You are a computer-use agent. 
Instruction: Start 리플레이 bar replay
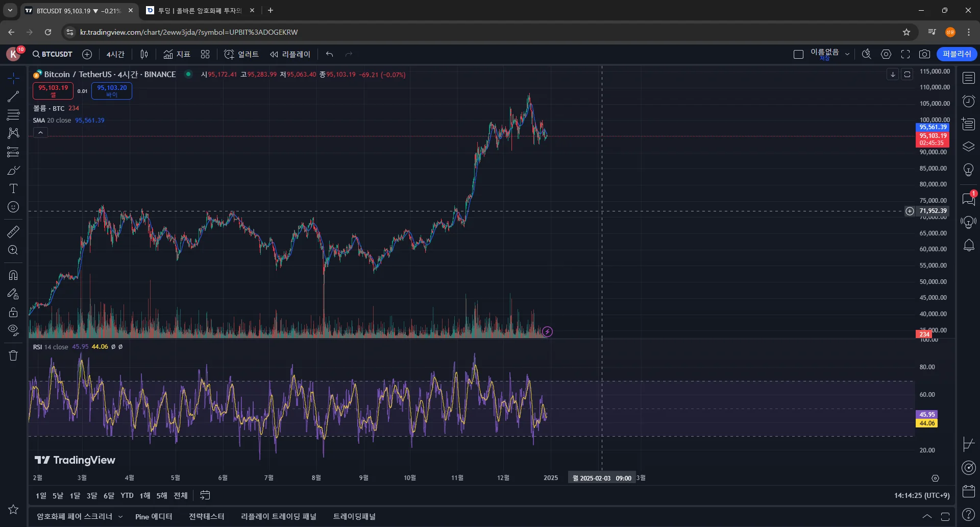coord(290,54)
